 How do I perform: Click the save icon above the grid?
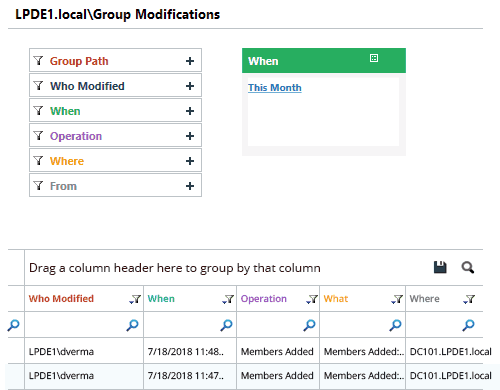point(440,267)
